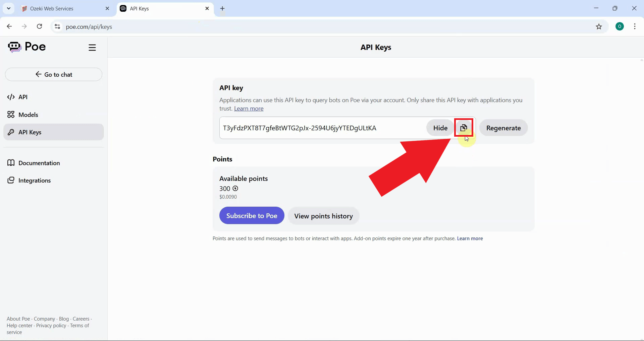Screen dimensions: 644x341
Task: Open the browser three-dot menu
Action: pos(635,26)
